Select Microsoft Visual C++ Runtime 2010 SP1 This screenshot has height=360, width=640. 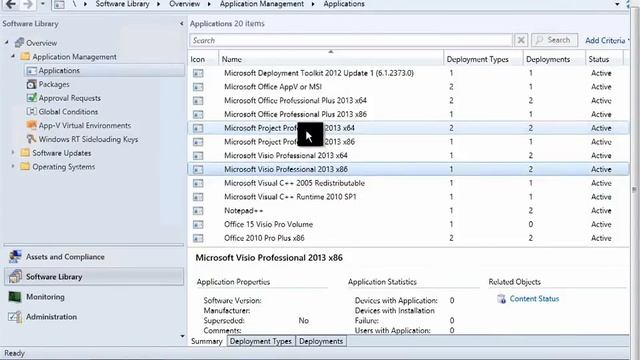pyautogui.click(x=408, y=197)
